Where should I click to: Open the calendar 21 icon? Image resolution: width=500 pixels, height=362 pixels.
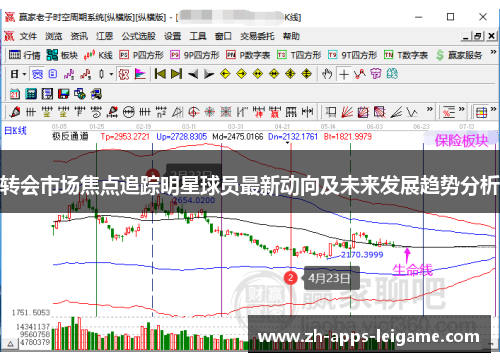tap(15, 94)
